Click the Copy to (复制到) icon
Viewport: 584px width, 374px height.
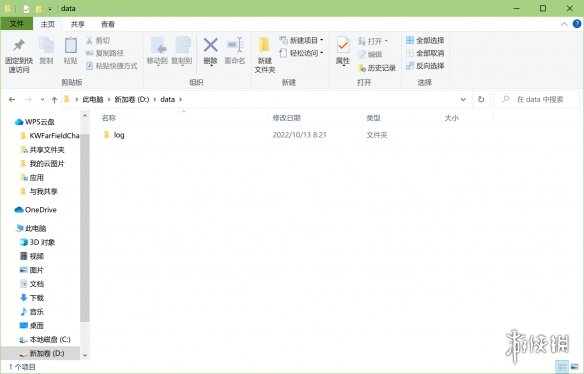pos(182,46)
